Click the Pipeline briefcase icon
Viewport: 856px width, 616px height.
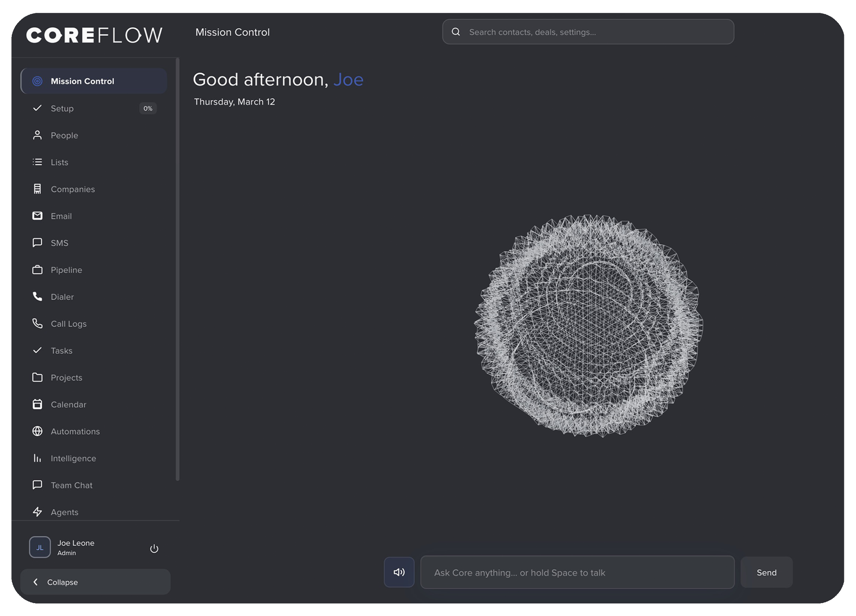(37, 270)
